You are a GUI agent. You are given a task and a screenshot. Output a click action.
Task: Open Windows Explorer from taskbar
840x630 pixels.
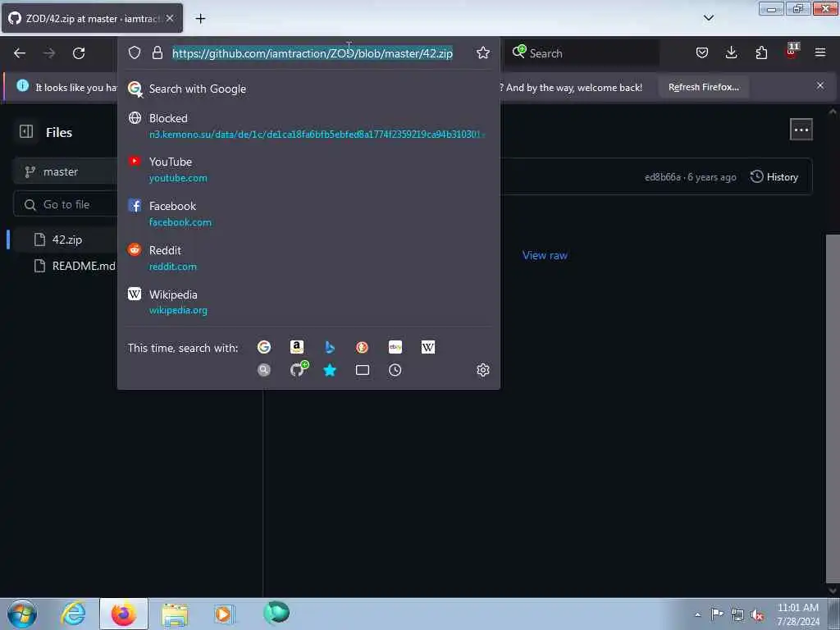[175, 614]
